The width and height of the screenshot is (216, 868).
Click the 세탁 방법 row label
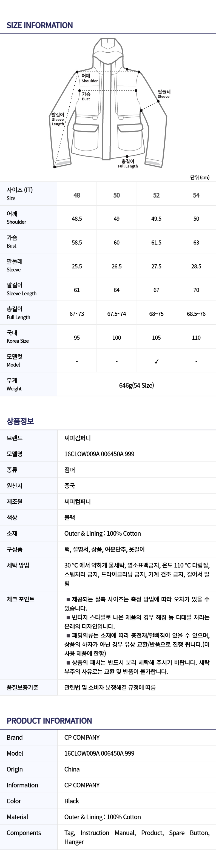(x=18, y=565)
